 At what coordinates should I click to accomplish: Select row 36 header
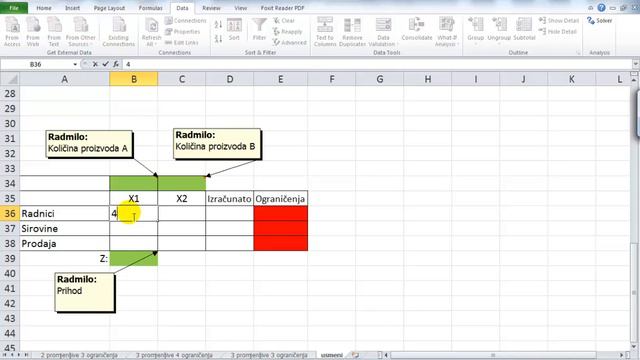coord(10,213)
